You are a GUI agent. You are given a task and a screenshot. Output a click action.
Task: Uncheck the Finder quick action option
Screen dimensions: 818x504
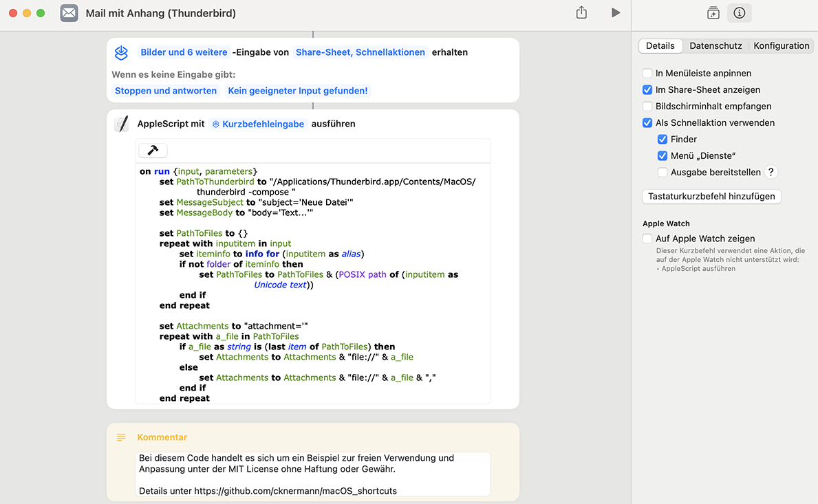pos(663,139)
